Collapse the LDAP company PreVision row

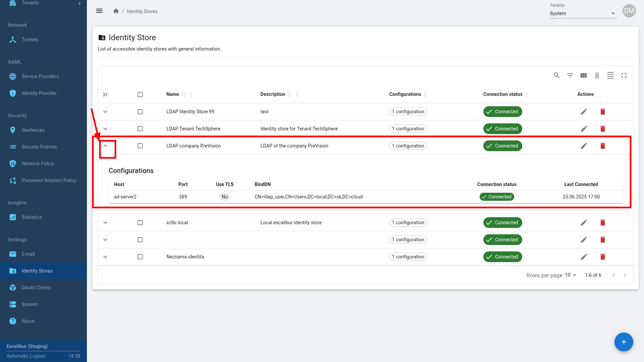coord(105,146)
